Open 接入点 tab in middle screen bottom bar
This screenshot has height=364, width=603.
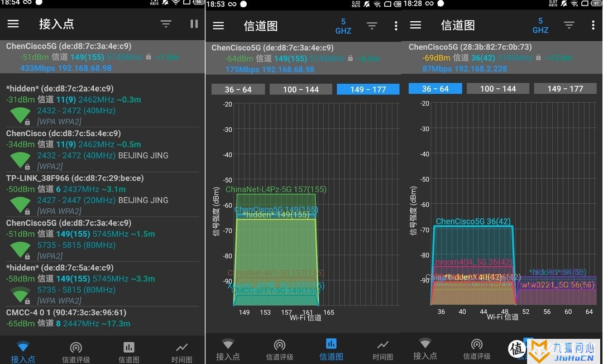[x=228, y=349]
